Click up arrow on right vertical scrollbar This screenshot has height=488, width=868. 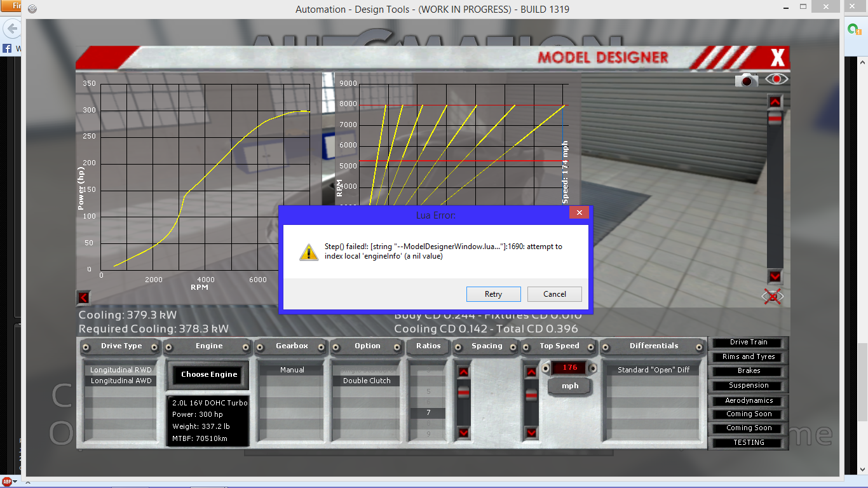(x=775, y=102)
